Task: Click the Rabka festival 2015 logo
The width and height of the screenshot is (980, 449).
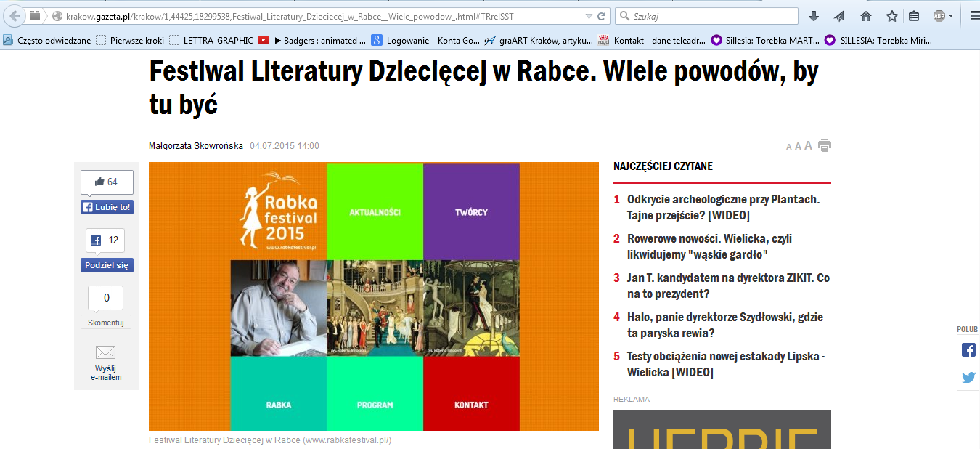Action: pyautogui.click(x=279, y=211)
